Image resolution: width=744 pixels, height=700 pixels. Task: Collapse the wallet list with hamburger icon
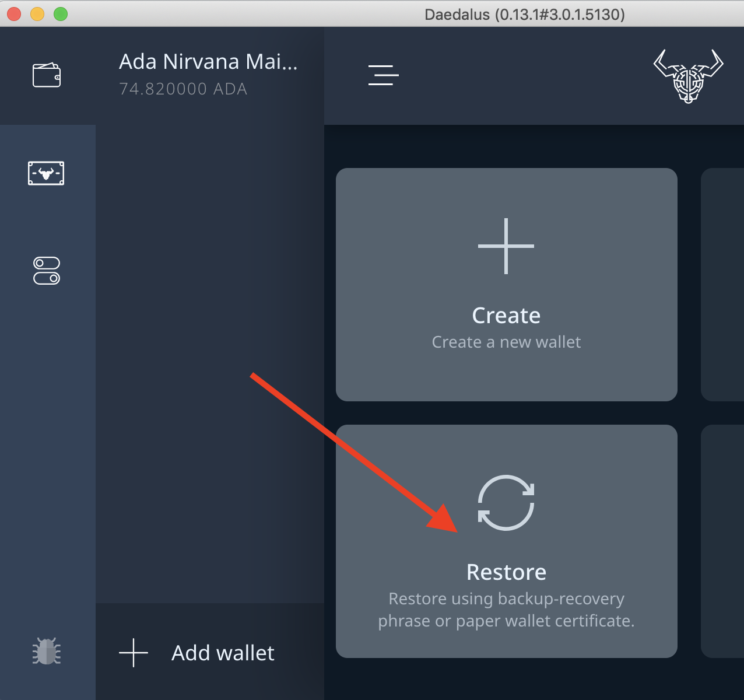[x=383, y=75]
